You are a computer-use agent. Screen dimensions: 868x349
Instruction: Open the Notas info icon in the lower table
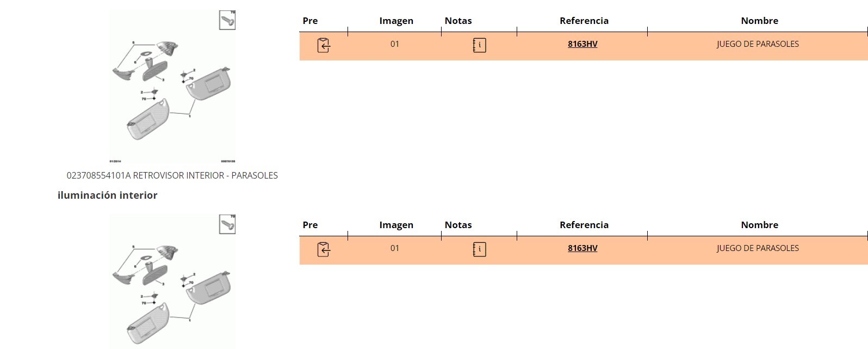pyautogui.click(x=479, y=249)
